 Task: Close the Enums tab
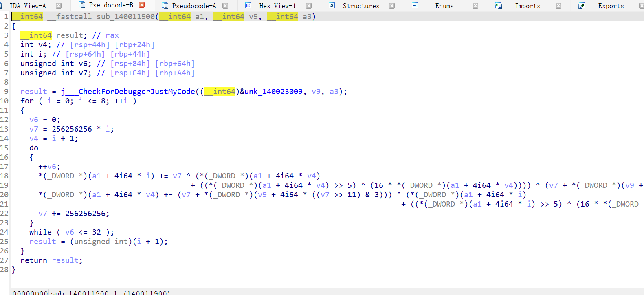click(x=475, y=6)
